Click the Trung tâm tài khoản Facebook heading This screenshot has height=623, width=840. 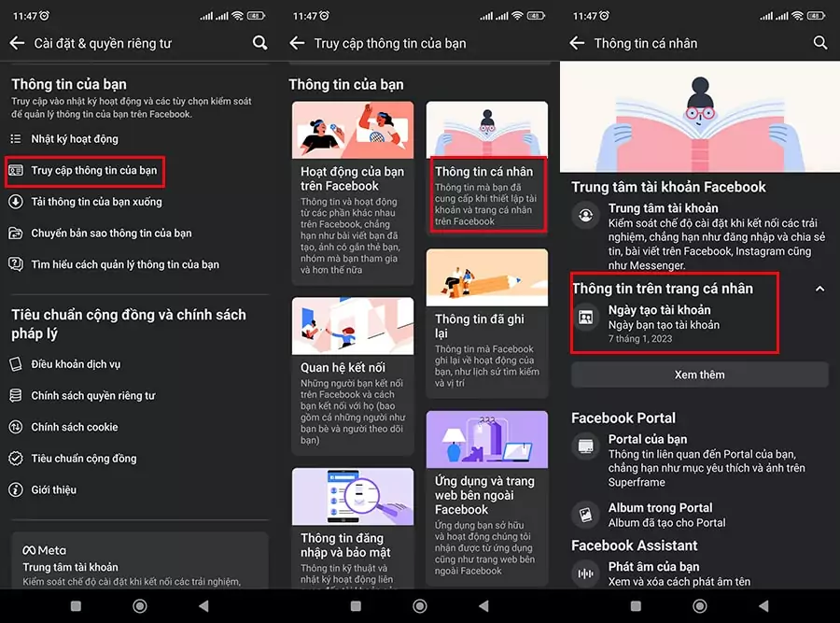click(x=668, y=187)
